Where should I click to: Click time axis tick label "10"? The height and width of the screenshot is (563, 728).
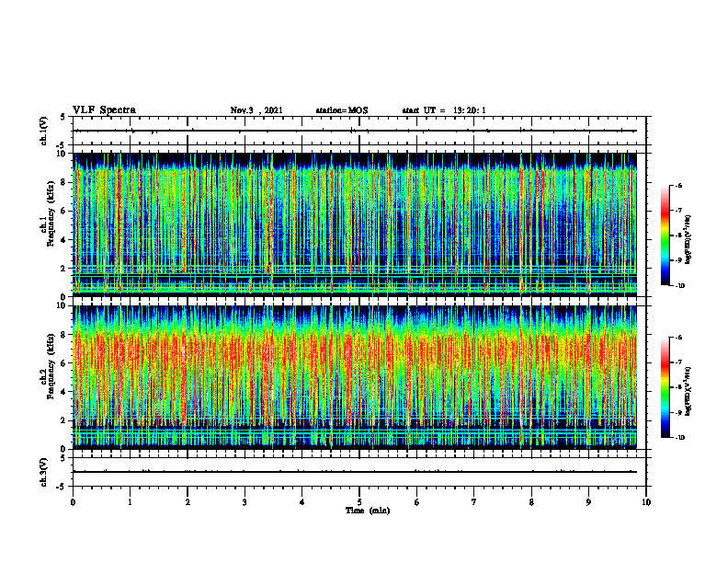[x=646, y=502]
